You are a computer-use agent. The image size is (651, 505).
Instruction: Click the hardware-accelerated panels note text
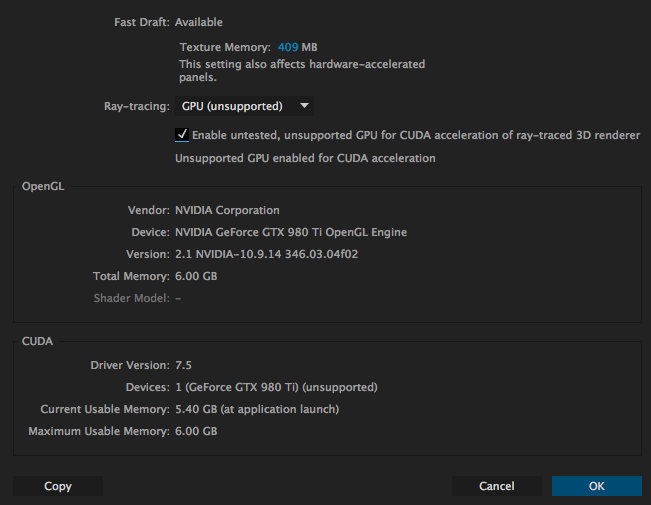pos(300,70)
